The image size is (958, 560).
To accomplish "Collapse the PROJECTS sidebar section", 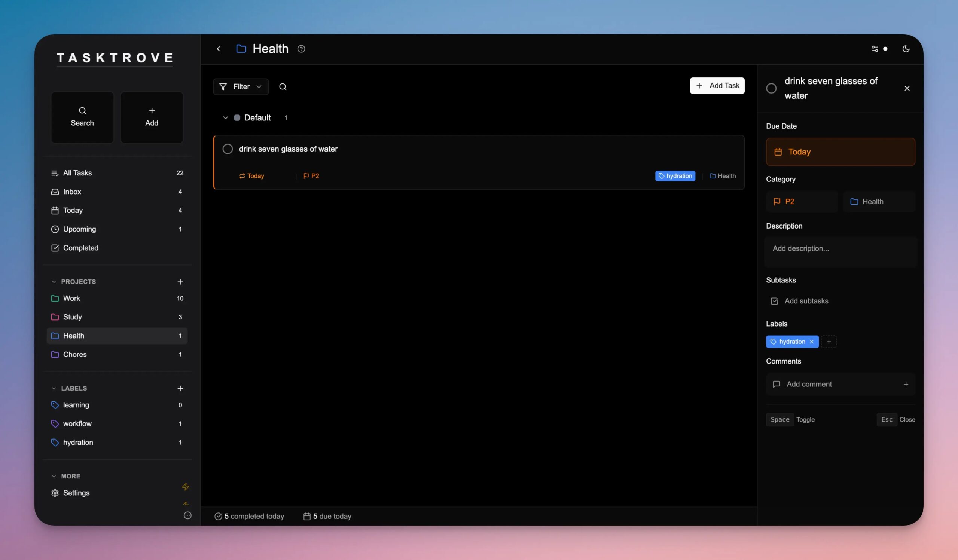I will point(54,282).
